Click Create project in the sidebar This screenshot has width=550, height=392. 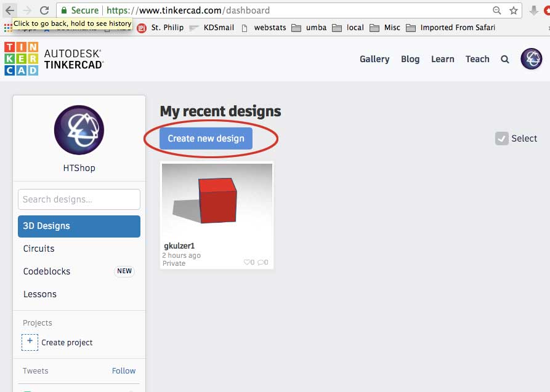(57, 342)
